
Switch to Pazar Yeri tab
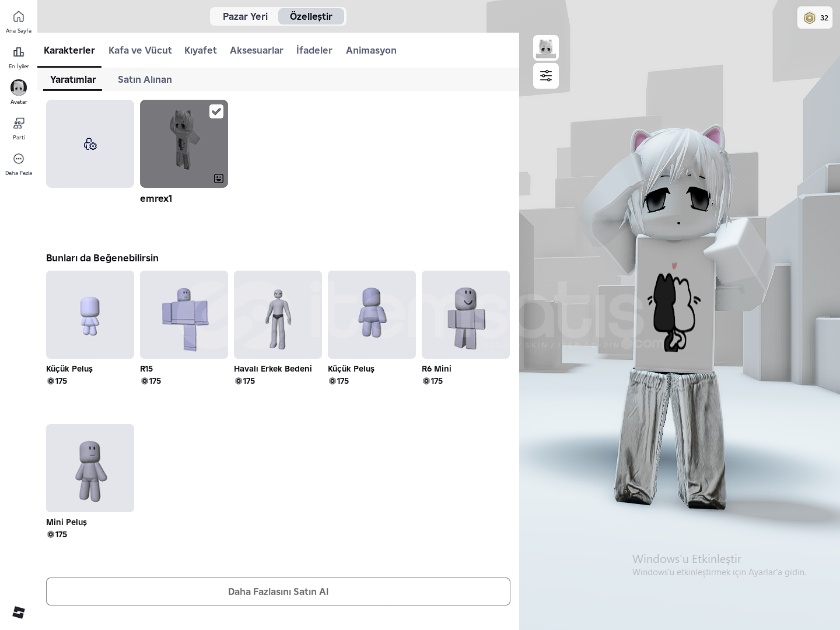point(245,16)
